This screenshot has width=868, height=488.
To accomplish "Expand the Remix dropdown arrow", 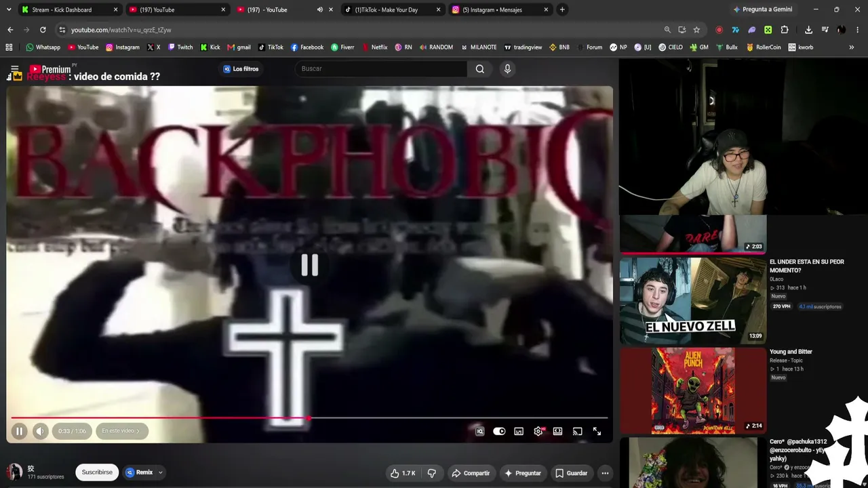I will pyautogui.click(x=161, y=472).
